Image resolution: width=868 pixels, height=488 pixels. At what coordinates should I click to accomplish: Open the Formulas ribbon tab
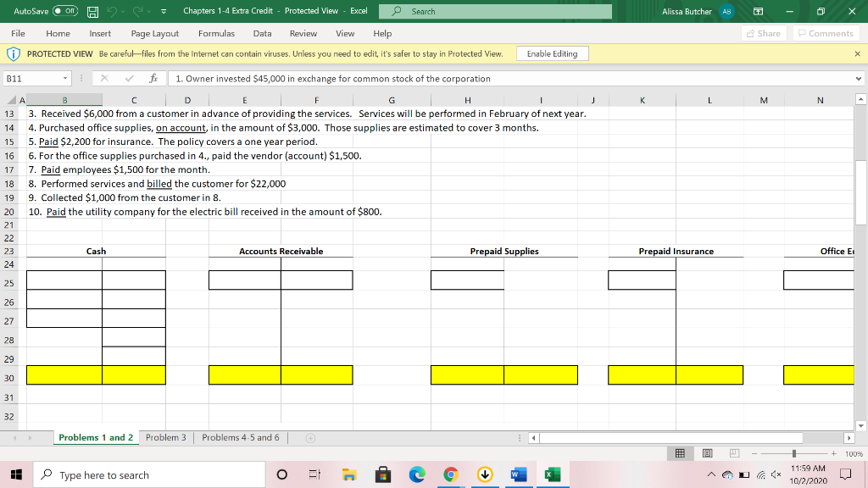click(216, 33)
